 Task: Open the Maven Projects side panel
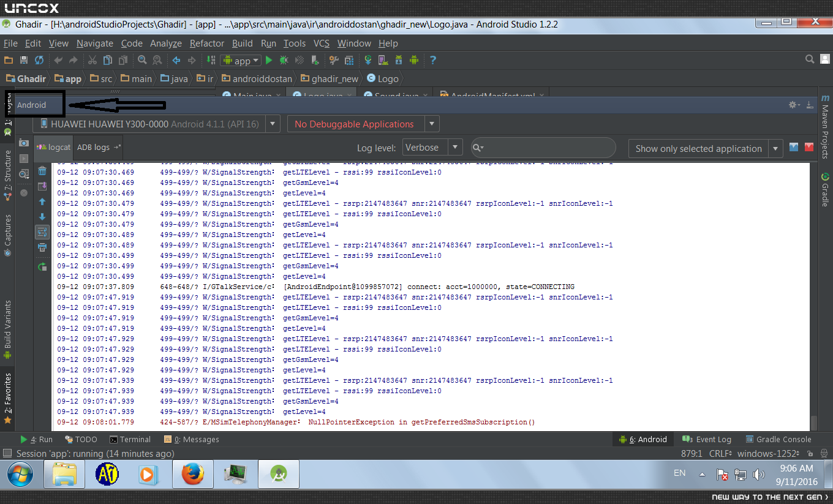(825, 126)
